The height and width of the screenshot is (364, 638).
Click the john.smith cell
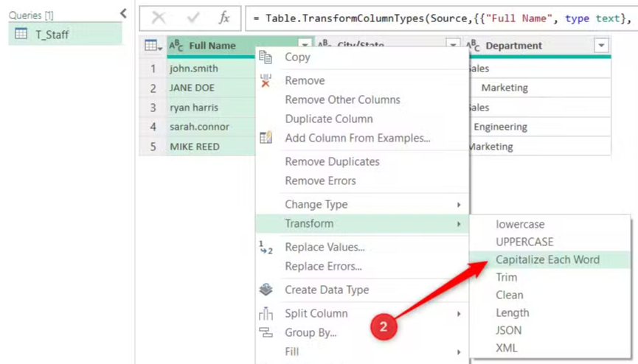click(x=211, y=69)
